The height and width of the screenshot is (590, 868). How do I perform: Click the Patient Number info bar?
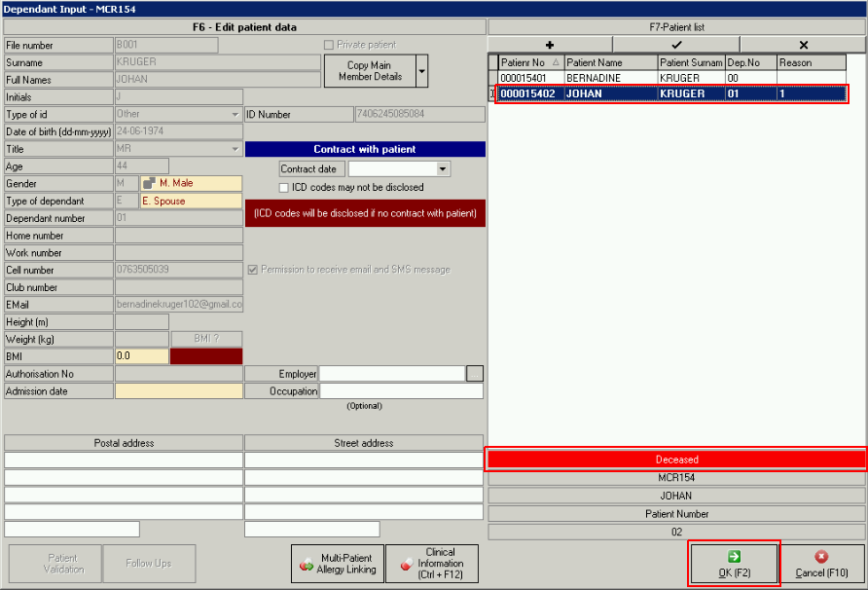click(x=676, y=514)
